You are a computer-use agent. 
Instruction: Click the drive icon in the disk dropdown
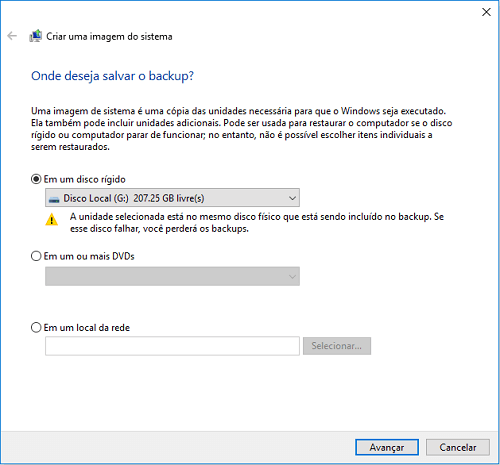[54, 199]
